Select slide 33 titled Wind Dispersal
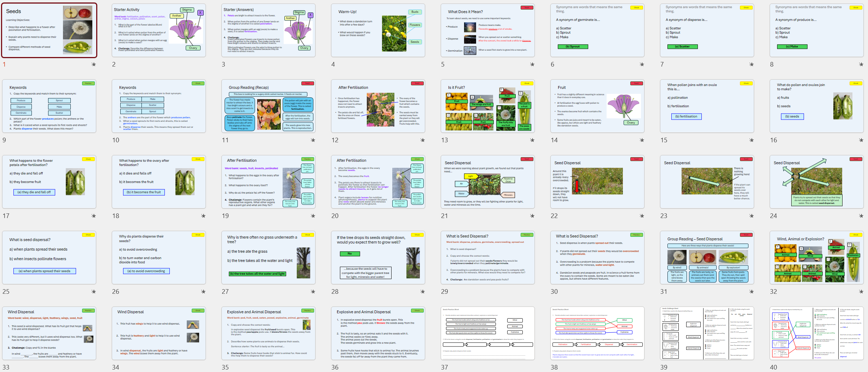 (x=49, y=333)
